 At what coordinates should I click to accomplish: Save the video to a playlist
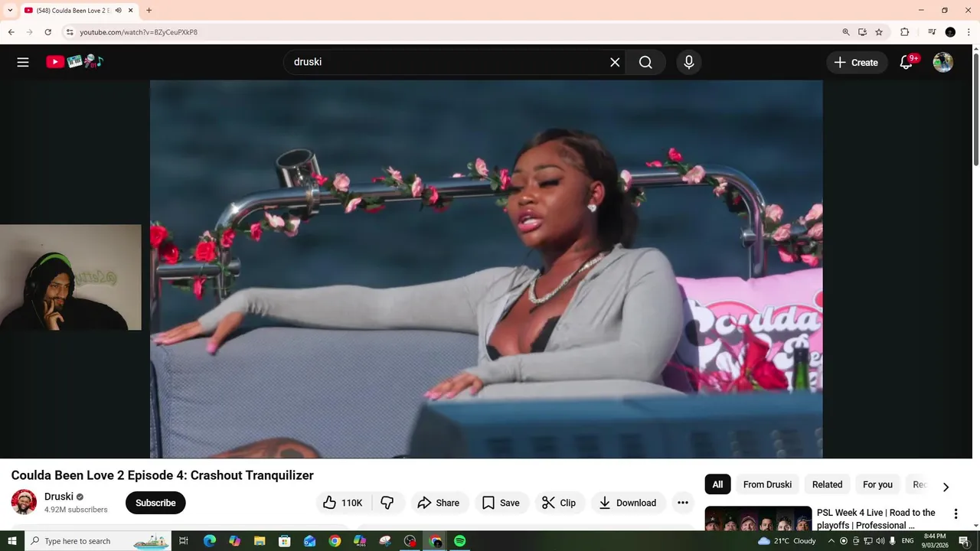point(501,503)
